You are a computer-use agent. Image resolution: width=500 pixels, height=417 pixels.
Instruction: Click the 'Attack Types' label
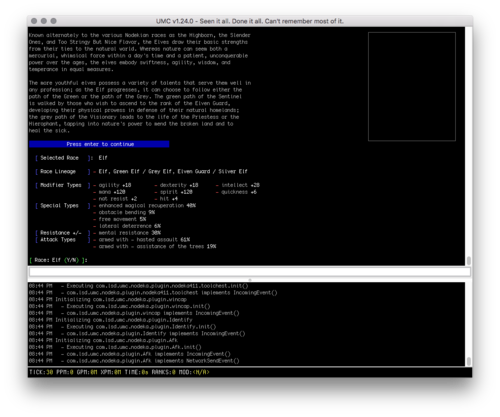[58, 239]
